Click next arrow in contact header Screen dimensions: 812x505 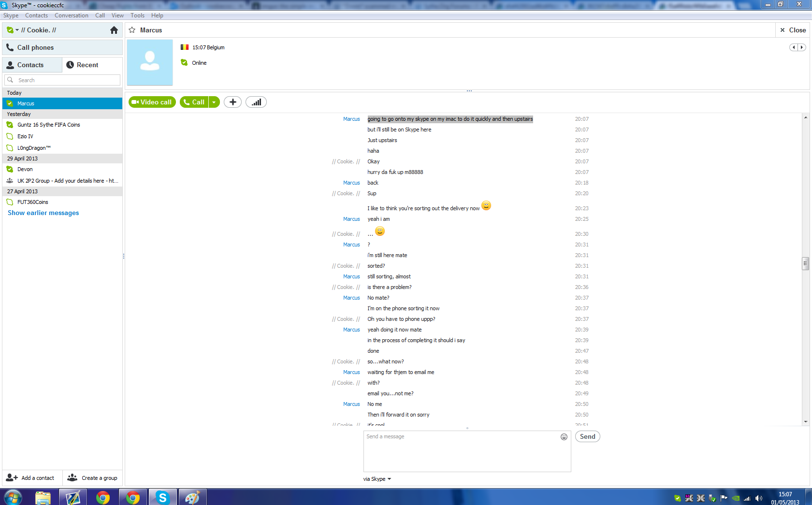click(x=802, y=47)
